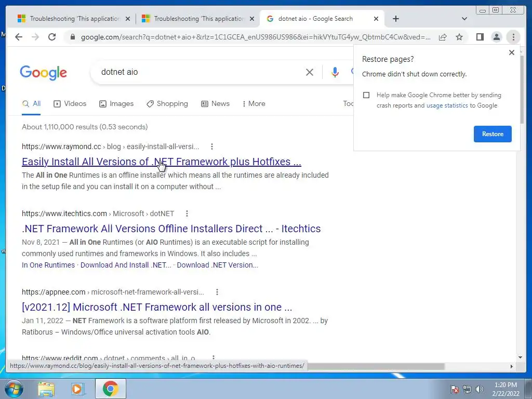Select the All search filter
The width and height of the screenshot is (532, 399).
pyautogui.click(x=31, y=104)
